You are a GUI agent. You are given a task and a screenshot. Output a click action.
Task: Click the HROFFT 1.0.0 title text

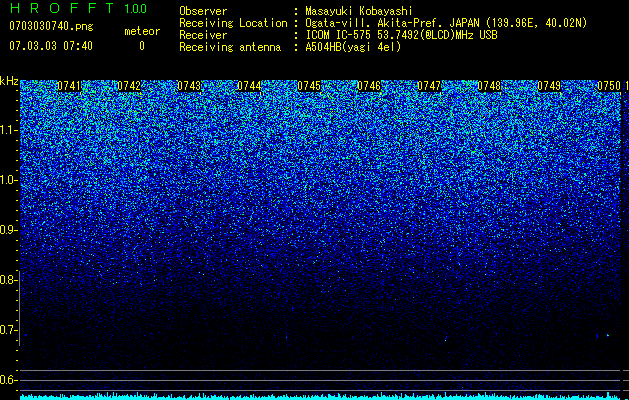tap(78, 8)
